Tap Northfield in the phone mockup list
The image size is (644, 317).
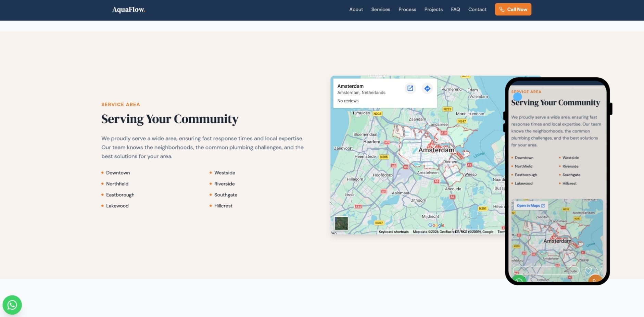pyautogui.click(x=523, y=166)
